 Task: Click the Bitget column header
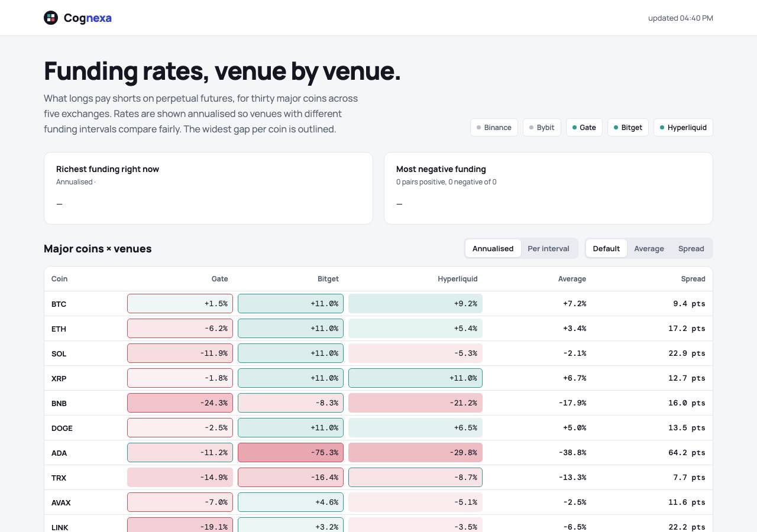(x=328, y=279)
